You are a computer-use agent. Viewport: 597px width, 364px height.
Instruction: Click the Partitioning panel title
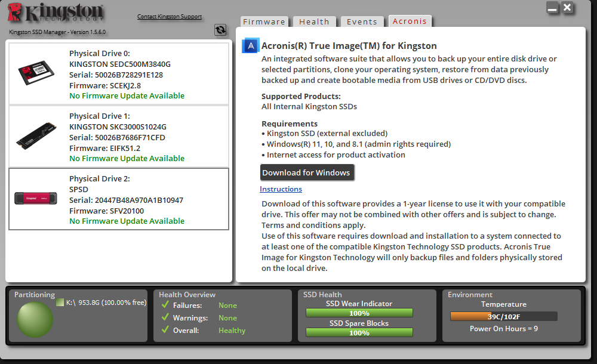[x=35, y=295]
